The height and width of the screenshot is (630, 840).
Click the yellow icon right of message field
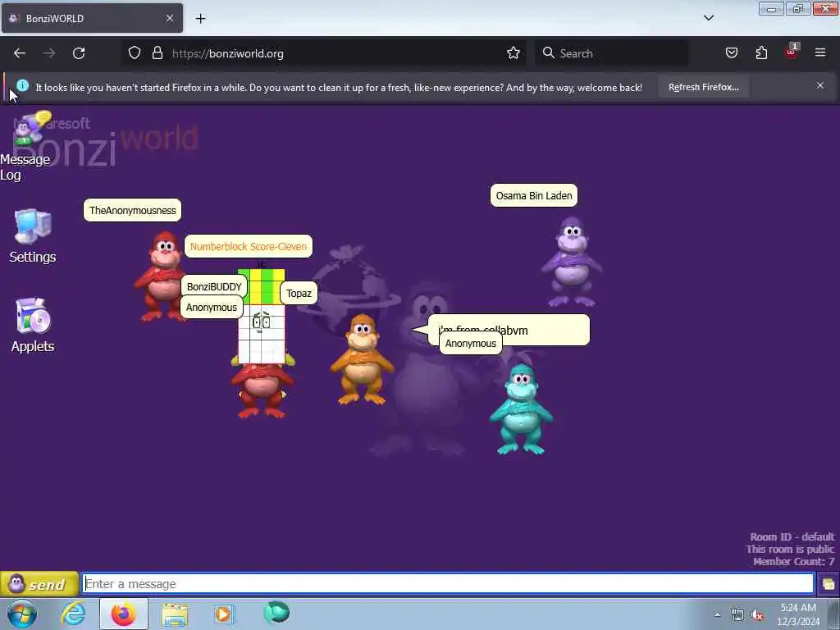tap(829, 584)
